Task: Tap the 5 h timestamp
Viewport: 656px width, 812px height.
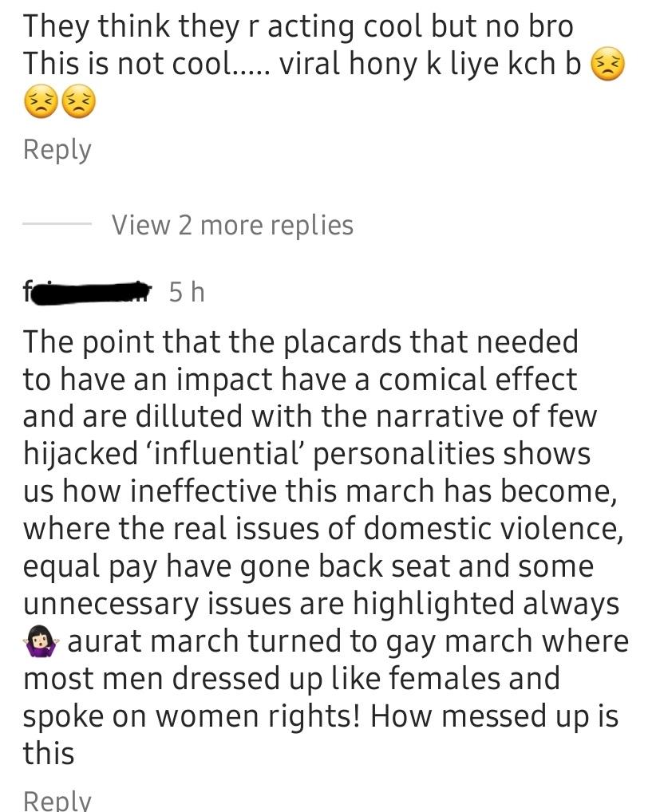Action: click(x=187, y=292)
